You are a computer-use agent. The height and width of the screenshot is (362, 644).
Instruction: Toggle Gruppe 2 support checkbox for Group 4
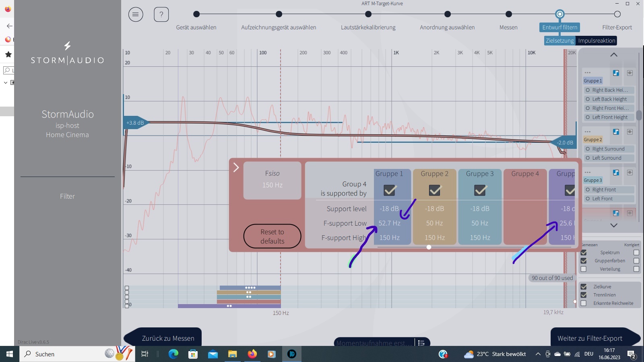[x=435, y=190]
